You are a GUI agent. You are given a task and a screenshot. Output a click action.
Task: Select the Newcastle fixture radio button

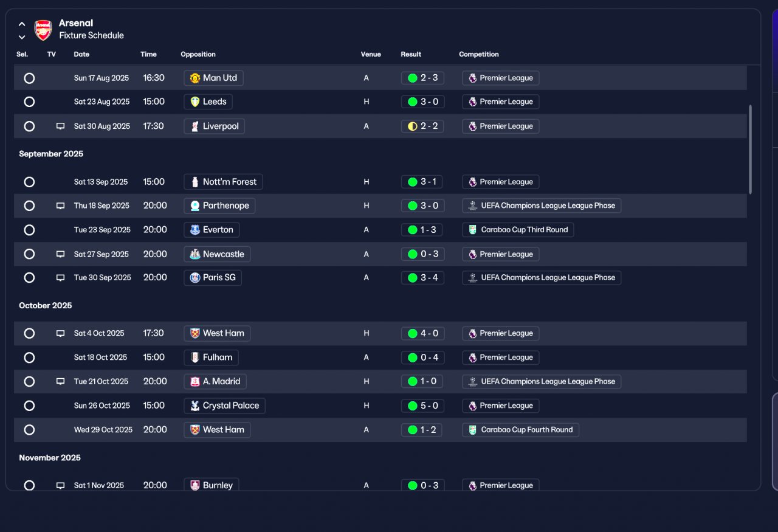click(x=29, y=254)
